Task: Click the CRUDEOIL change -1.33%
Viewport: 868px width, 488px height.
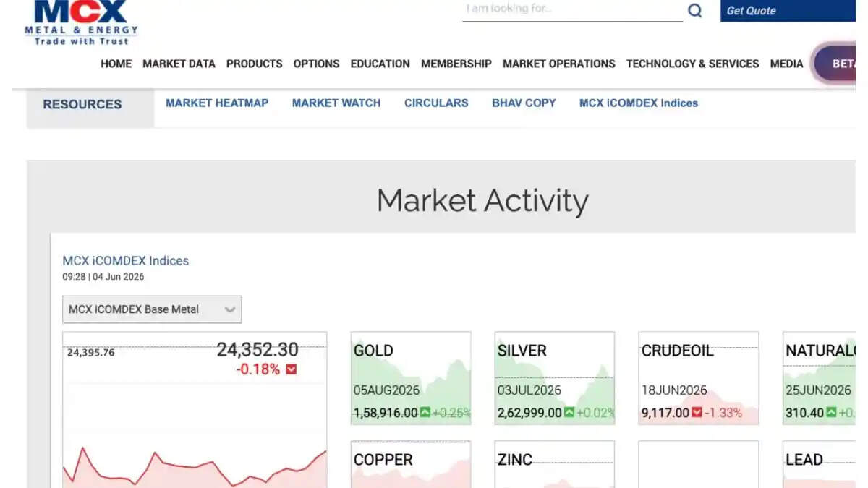Action: [x=723, y=413]
